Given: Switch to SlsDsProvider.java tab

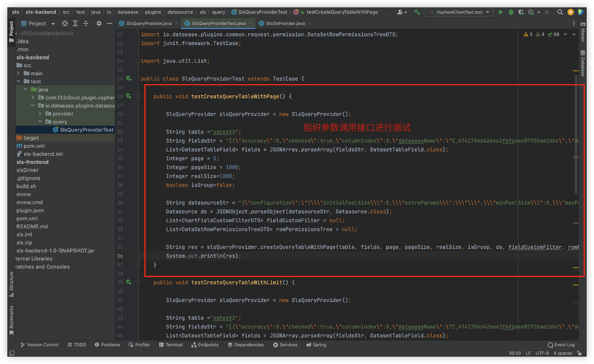Looking at the screenshot, I should tap(285, 23).
